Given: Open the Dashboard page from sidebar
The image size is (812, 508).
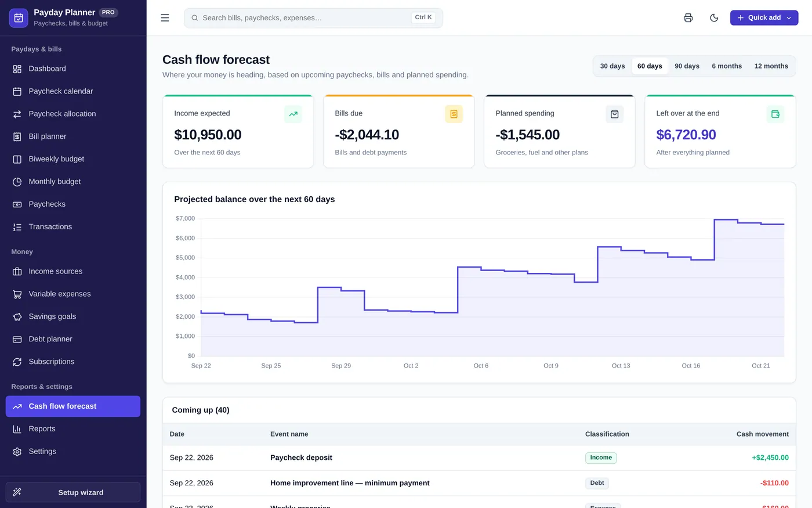Looking at the screenshot, I should pyautogui.click(x=73, y=69).
